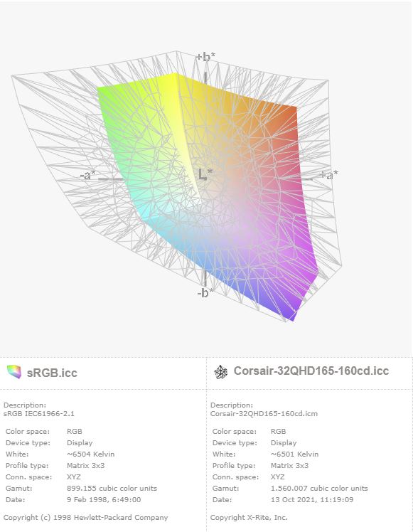Click the Corsair-32QHD165-160cd.icm description text
This screenshot has height=532, width=413.
[x=264, y=414]
